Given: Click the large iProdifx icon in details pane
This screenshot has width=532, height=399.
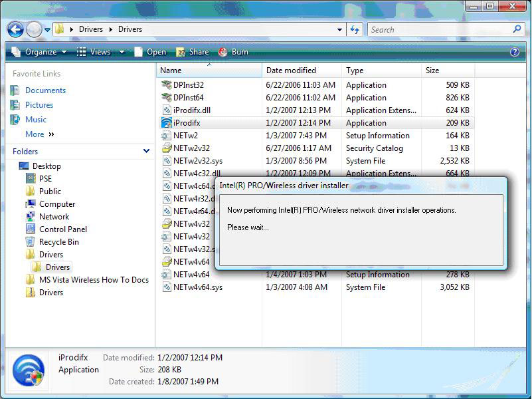Looking at the screenshot, I should click(29, 370).
